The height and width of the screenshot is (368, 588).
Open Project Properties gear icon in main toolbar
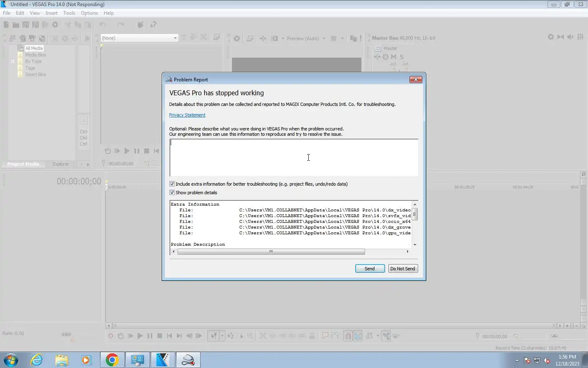click(55, 25)
